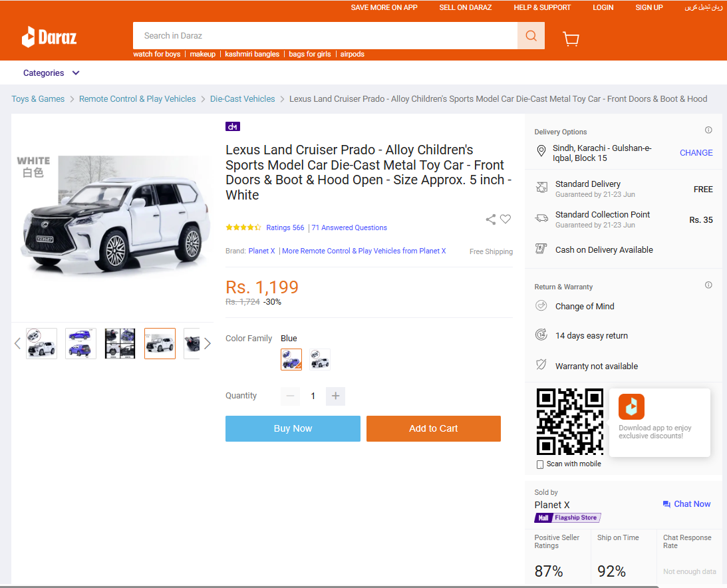This screenshot has width=727, height=588.
Task: Click the Search in Daraz field
Action: tap(325, 36)
